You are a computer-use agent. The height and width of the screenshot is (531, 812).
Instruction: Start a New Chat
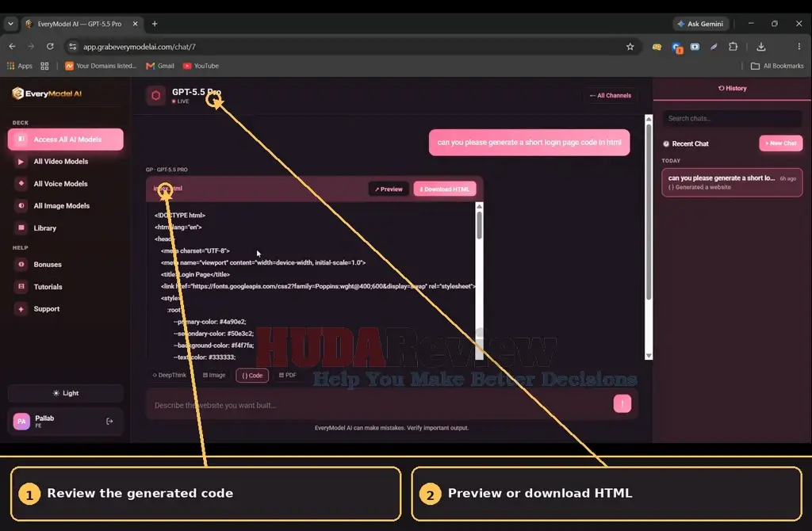click(x=781, y=143)
